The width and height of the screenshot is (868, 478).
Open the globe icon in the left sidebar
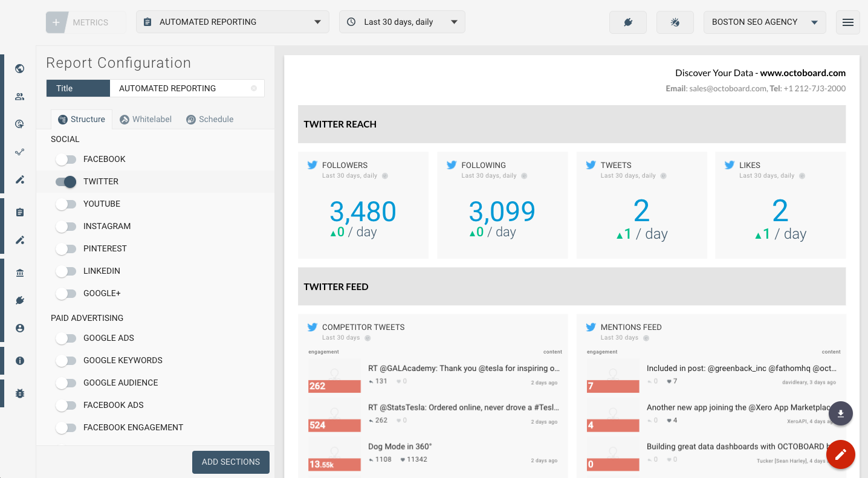[20, 68]
